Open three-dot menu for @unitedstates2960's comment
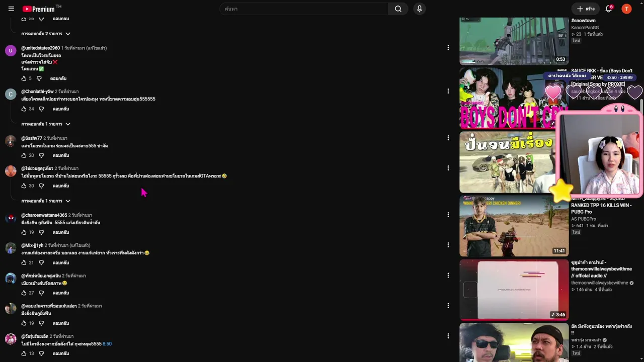The width and height of the screenshot is (644, 362). pyautogui.click(x=448, y=48)
